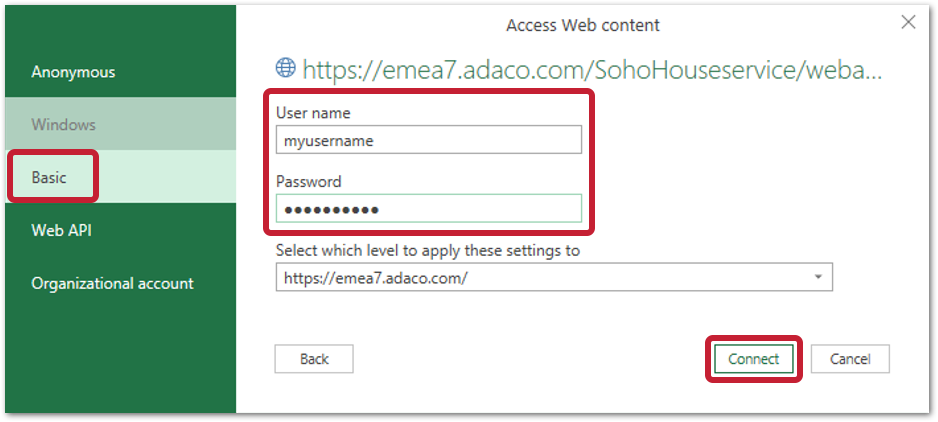Click the Access Web content title

pyautogui.click(x=583, y=25)
